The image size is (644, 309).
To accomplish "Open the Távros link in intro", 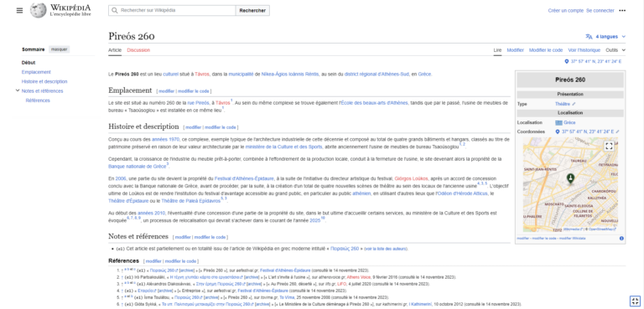I will (202, 75).
